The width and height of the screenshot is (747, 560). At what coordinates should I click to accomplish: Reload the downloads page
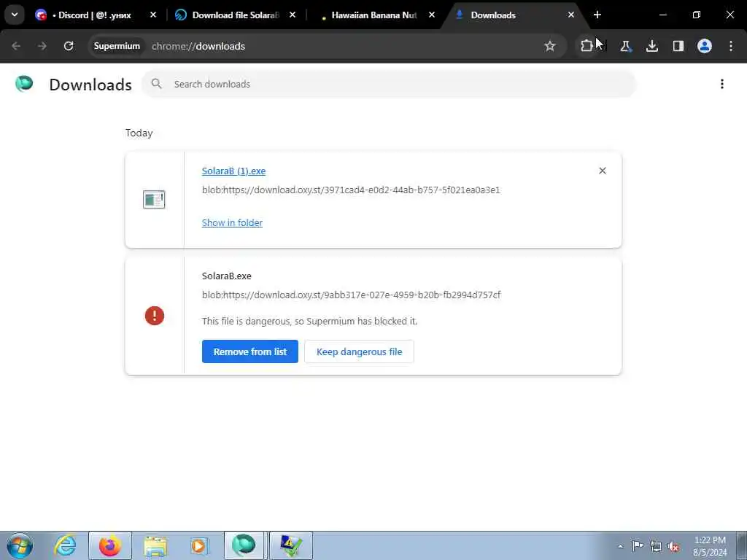[69, 46]
